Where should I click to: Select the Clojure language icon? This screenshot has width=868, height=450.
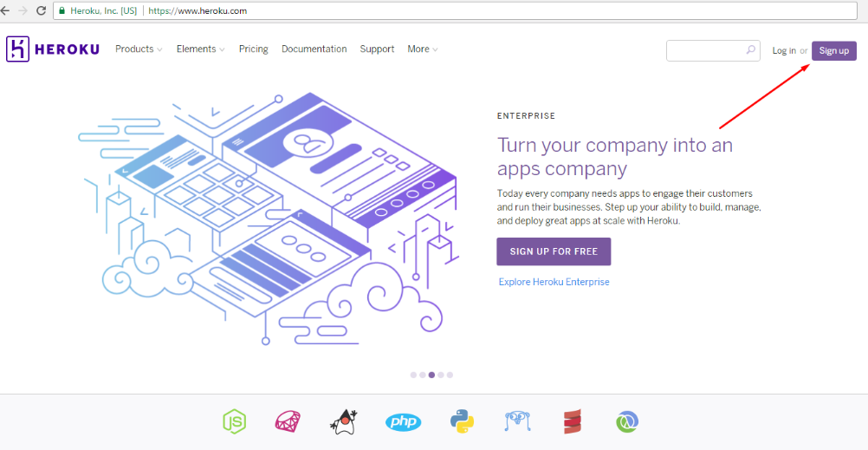coord(627,421)
